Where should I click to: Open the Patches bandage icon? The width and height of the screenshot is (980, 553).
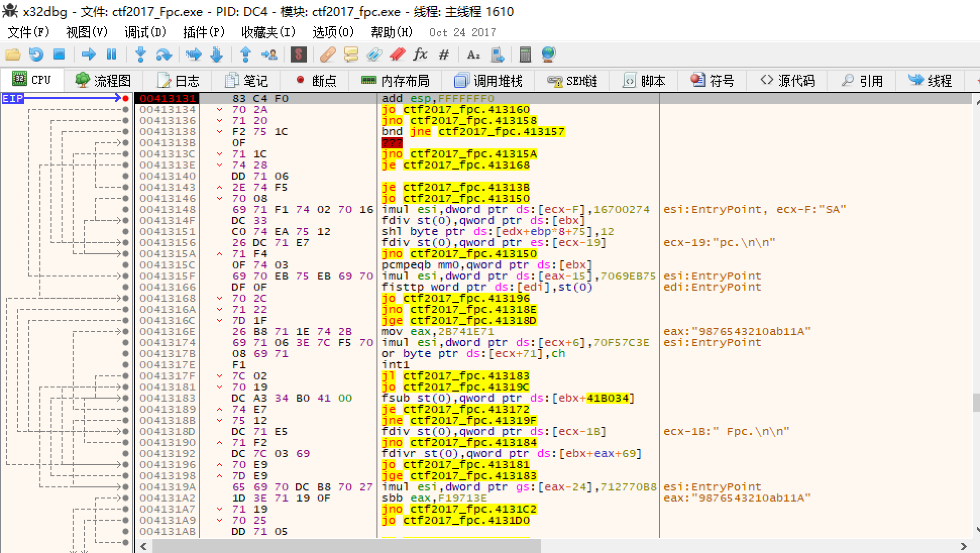pyautogui.click(x=328, y=54)
